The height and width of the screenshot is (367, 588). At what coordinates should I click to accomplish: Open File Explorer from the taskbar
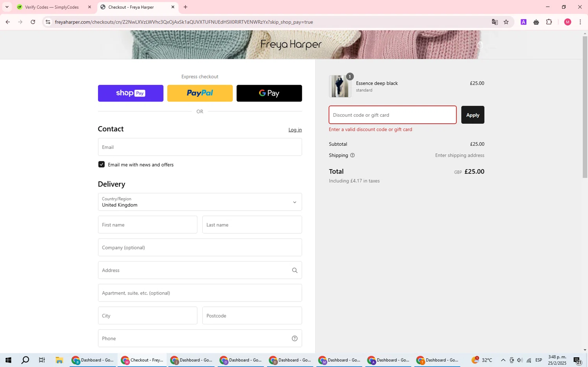click(59, 360)
